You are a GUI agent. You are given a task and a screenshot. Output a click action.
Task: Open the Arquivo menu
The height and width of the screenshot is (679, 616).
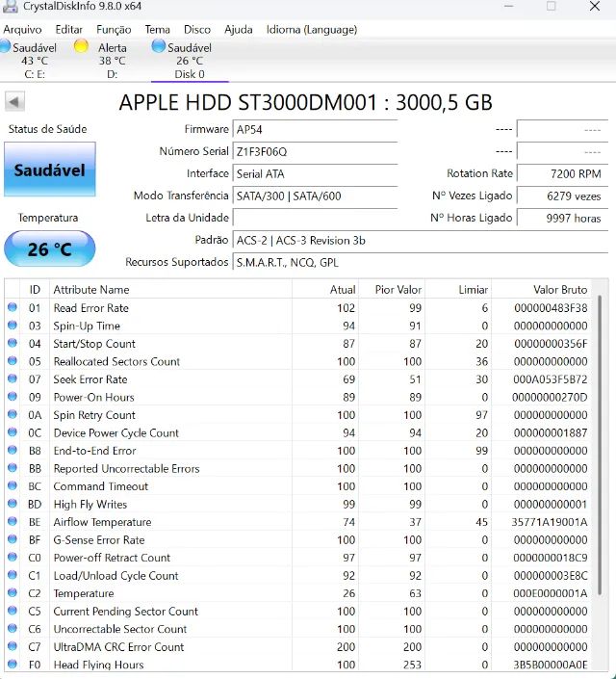[x=22, y=30]
